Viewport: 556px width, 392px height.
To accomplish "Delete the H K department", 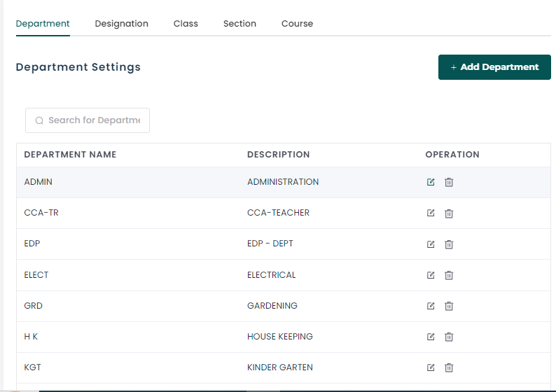I will [449, 337].
